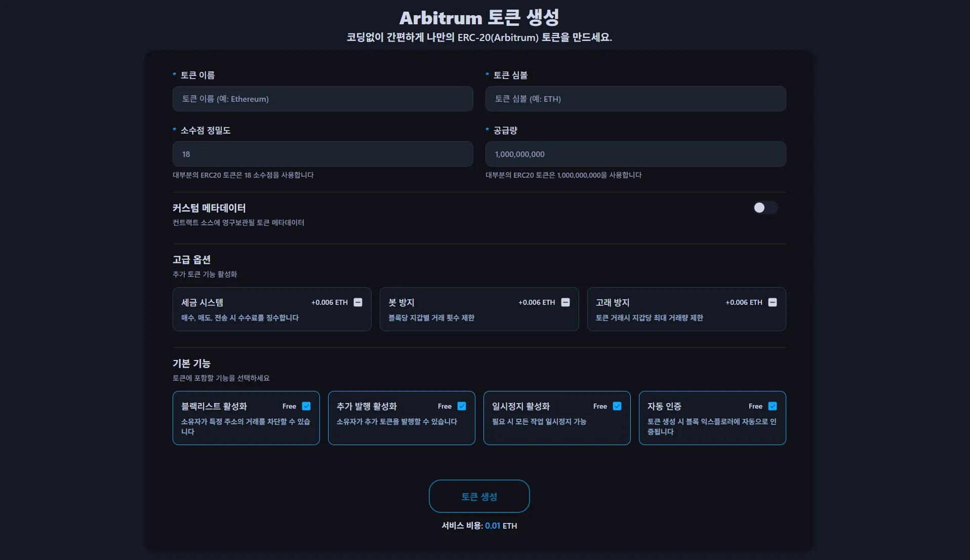Click the 공급량 field showing 1,000,000,000
Viewport: 970px width, 560px height.
[x=635, y=154]
